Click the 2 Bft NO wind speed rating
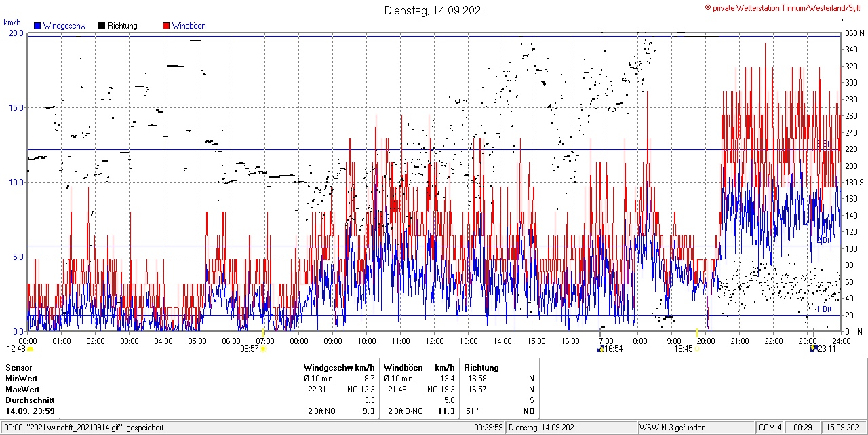The height and width of the screenshot is (435, 868). click(x=321, y=411)
